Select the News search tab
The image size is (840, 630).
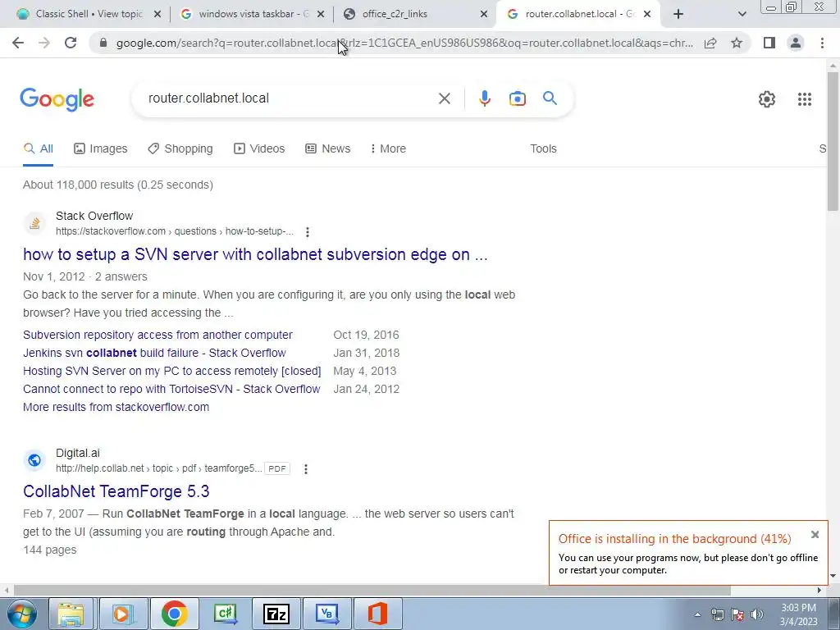click(328, 148)
